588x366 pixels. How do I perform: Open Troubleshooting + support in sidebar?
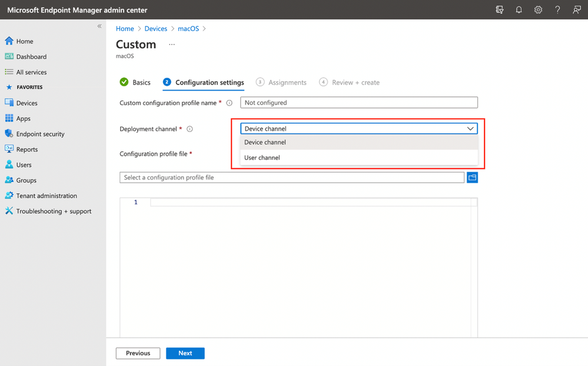point(54,211)
